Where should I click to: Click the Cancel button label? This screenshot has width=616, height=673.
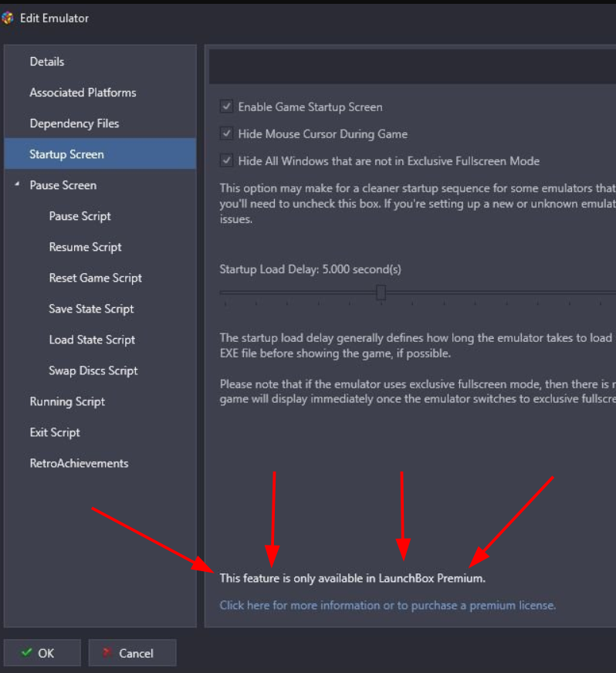coord(136,653)
